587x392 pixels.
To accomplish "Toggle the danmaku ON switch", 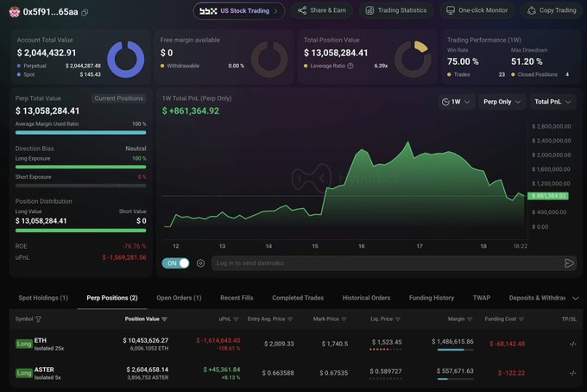I will coord(175,263).
